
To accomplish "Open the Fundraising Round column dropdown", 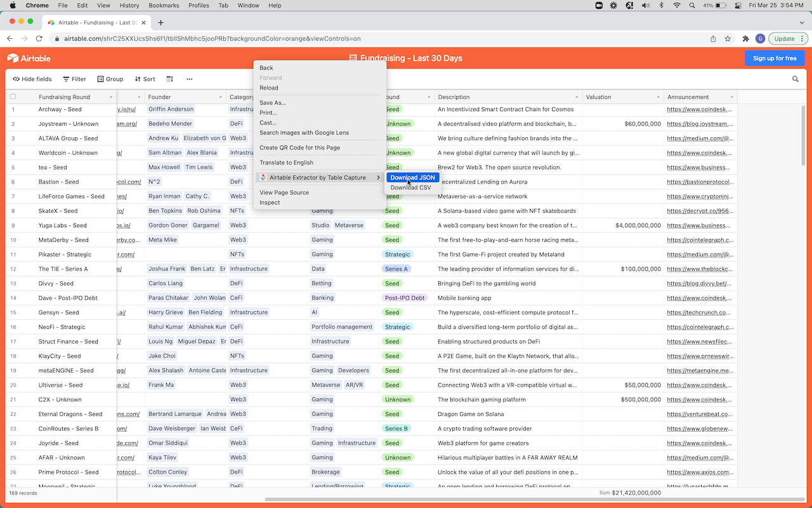I will pos(111,97).
